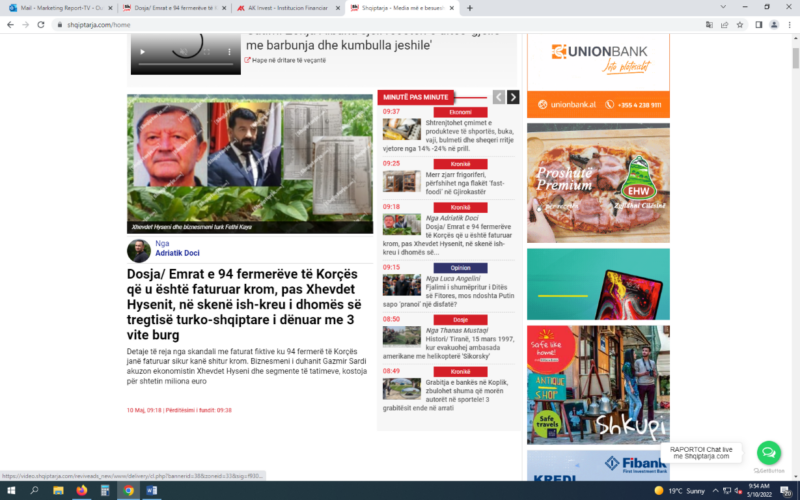Play the video at the top
Image resolution: width=800 pixels, height=500 pixels.
(x=142, y=52)
